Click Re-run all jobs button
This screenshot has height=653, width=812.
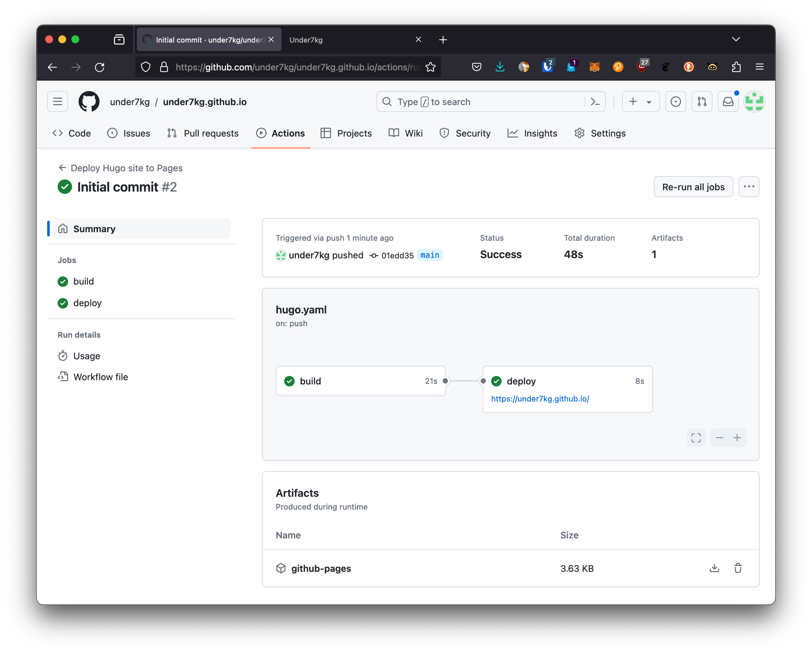tap(693, 187)
